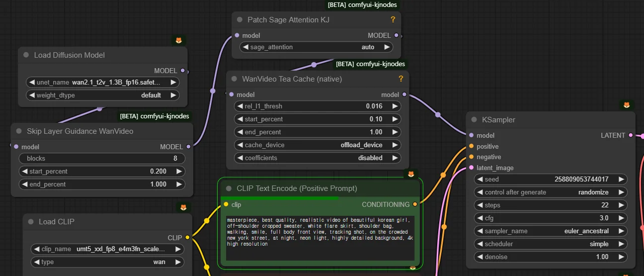
Task: Edit the denoise 1.00 field
Action: tap(551, 257)
